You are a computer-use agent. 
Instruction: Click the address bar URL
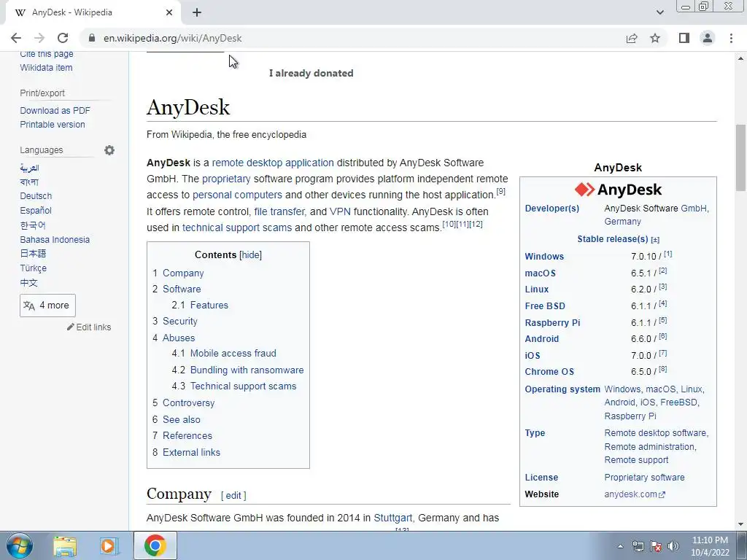[x=172, y=38]
